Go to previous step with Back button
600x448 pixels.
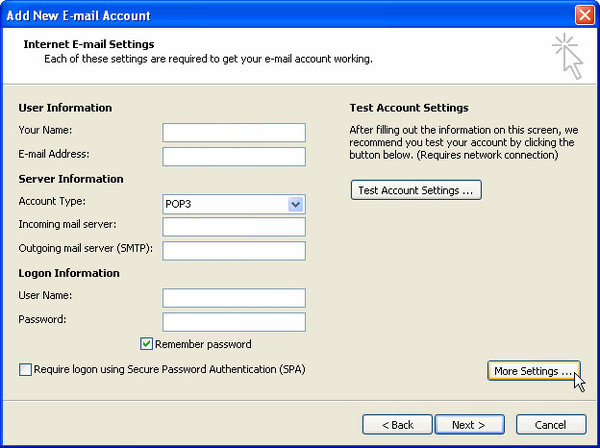(397, 425)
